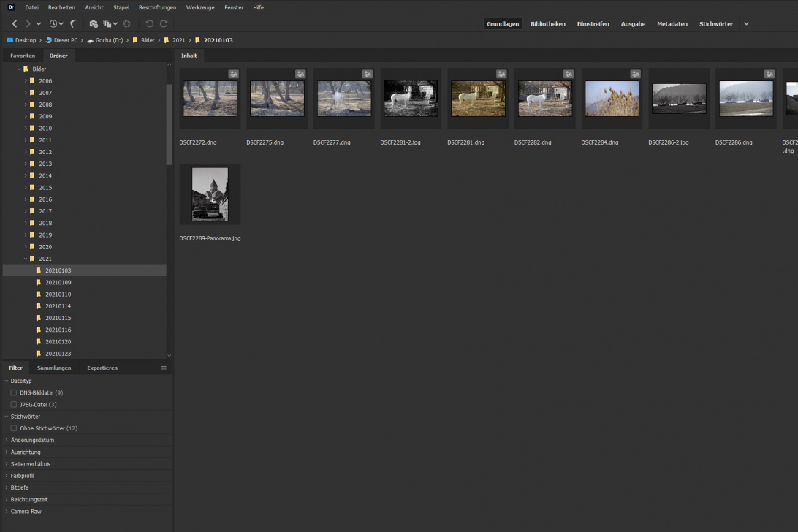Open the workspace switcher dropdown arrow
Image resolution: width=798 pixels, height=532 pixels.
[x=746, y=24]
